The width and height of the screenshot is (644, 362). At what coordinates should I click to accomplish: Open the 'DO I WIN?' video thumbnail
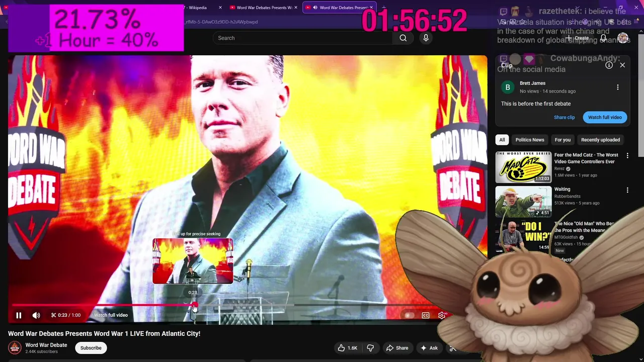523,235
